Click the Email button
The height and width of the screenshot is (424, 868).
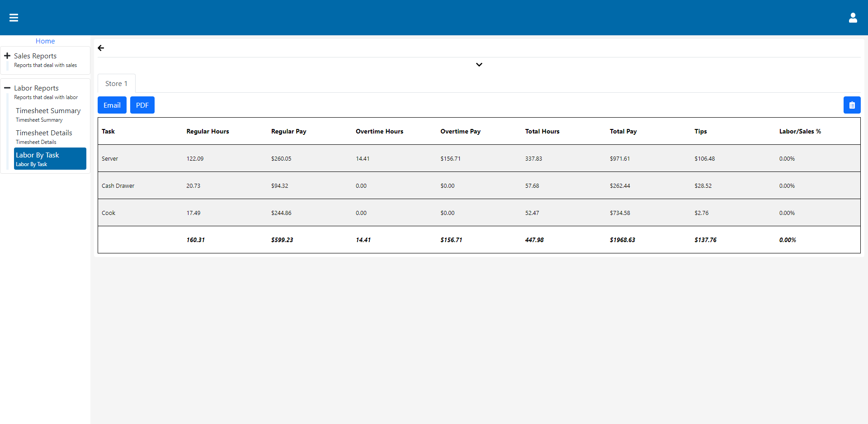pos(112,105)
